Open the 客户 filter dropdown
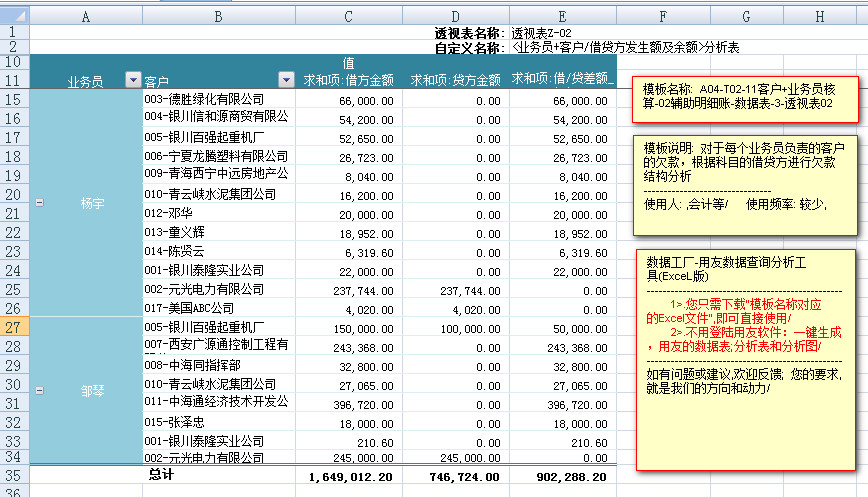 286,81
